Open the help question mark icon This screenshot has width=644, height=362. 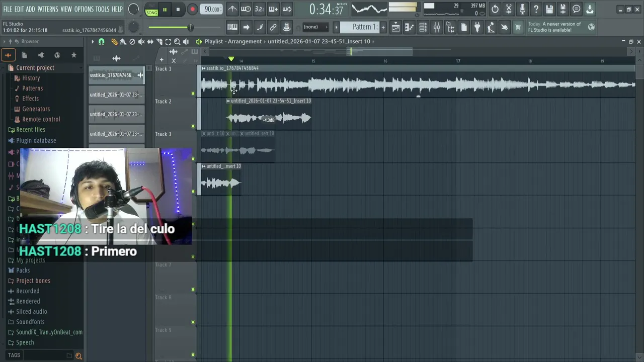tap(536, 9)
